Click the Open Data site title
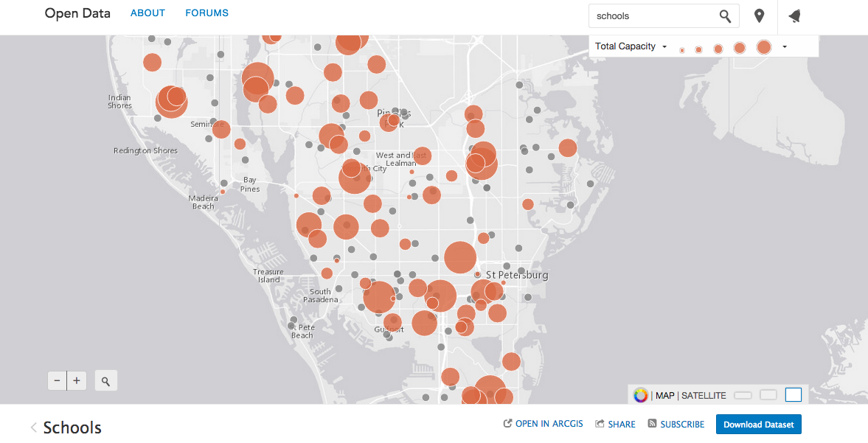Screen dimensions: 868x443 click(77, 13)
